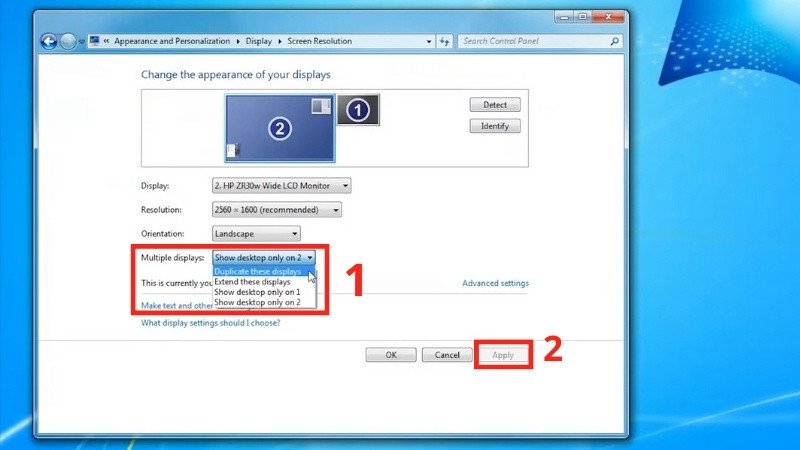
Task: Click in the Search Control Panel field
Action: [x=530, y=41]
